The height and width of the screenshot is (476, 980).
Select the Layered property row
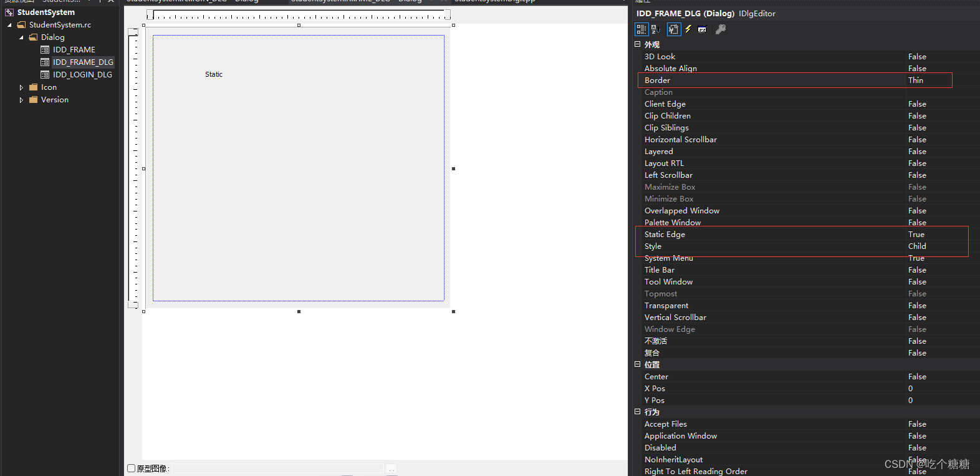tap(811, 152)
